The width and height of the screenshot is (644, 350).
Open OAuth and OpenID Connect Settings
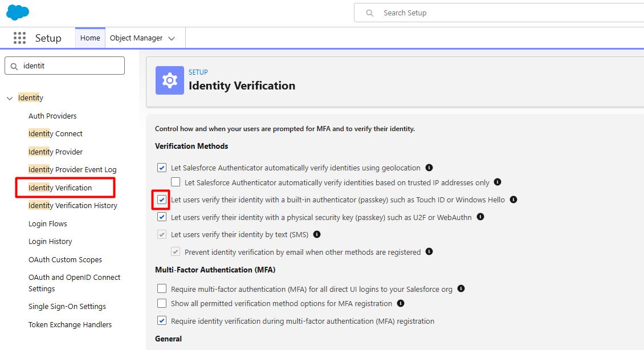(74, 283)
